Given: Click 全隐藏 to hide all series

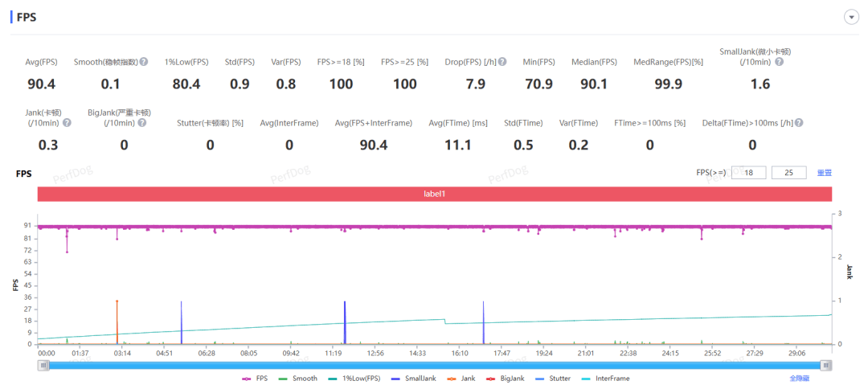Looking at the screenshot, I should 799,378.
